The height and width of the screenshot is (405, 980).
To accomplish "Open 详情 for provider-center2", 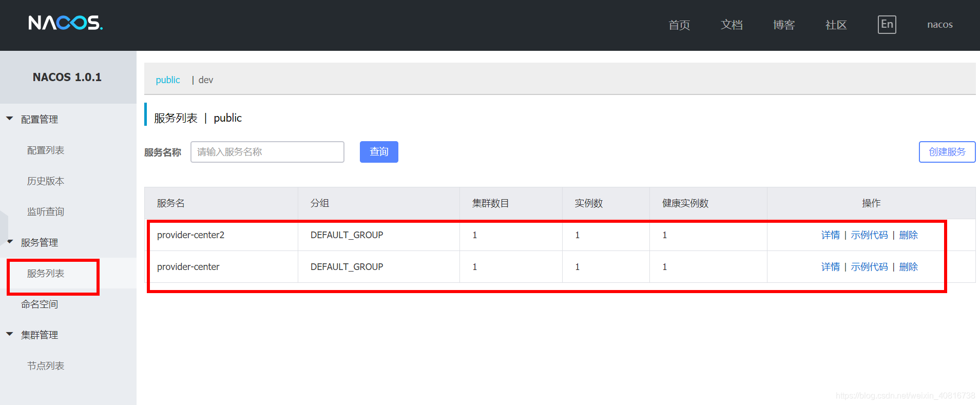I will pos(830,235).
